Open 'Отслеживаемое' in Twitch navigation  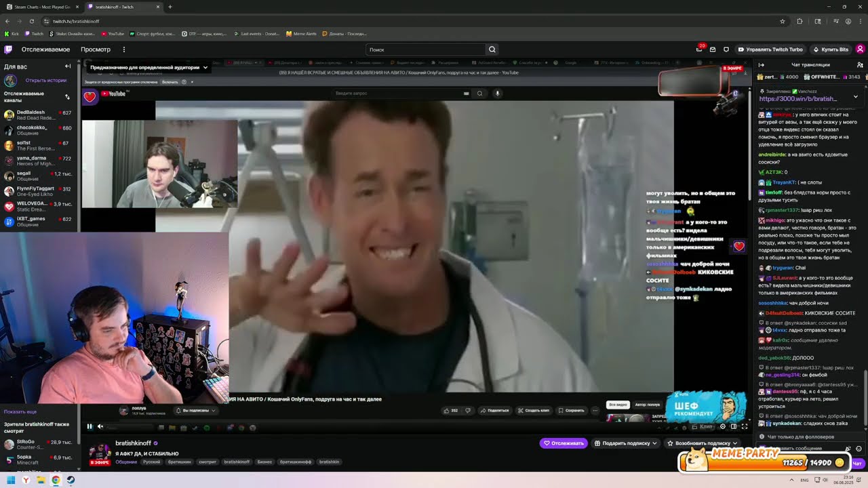pyautogui.click(x=45, y=49)
